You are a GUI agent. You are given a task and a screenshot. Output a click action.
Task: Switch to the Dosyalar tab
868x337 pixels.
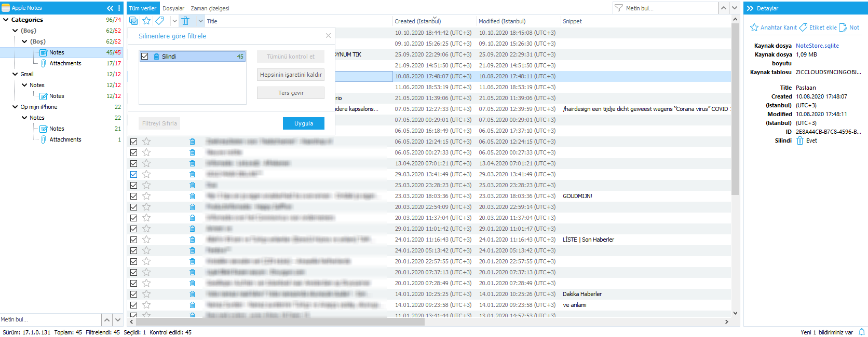173,8
